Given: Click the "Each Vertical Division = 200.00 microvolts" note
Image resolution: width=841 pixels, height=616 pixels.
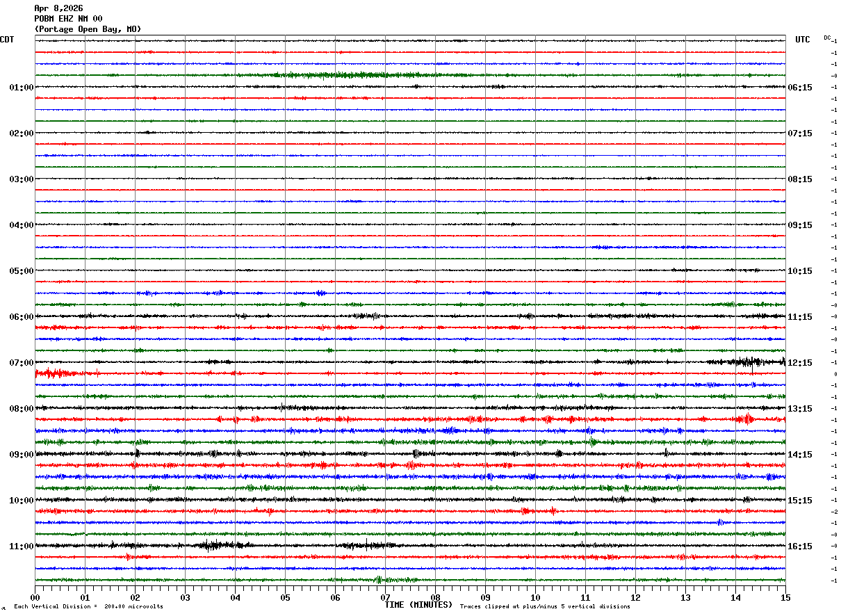Looking at the screenshot, I should (x=89, y=607).
